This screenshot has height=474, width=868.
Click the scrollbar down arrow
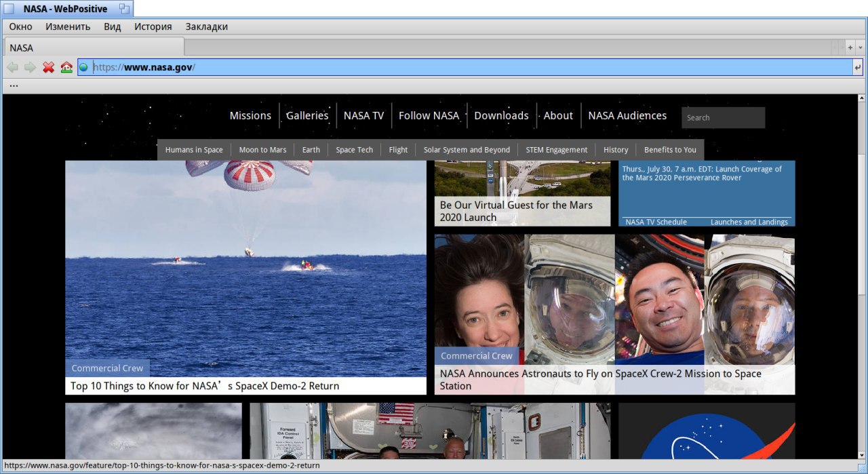[x=863, y=454]
